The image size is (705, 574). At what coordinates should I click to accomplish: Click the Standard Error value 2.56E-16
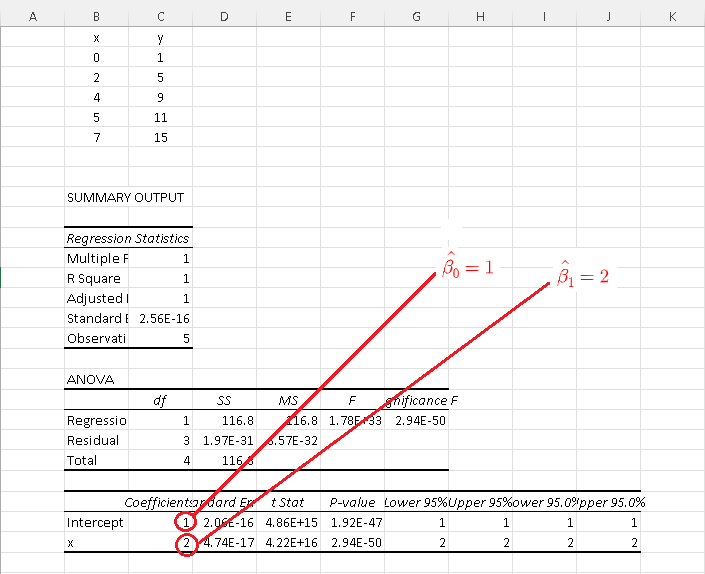[160, 319]
